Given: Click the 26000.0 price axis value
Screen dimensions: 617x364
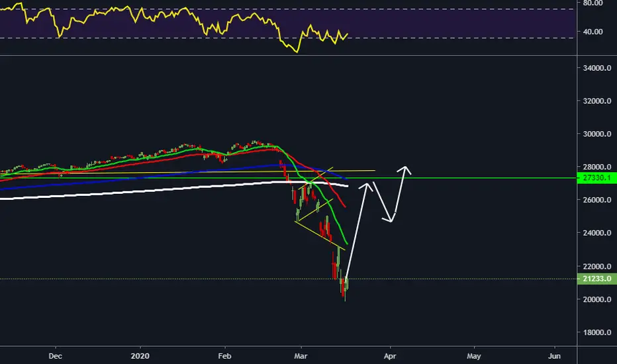Looking at the screenshot, I should (597, 200).
